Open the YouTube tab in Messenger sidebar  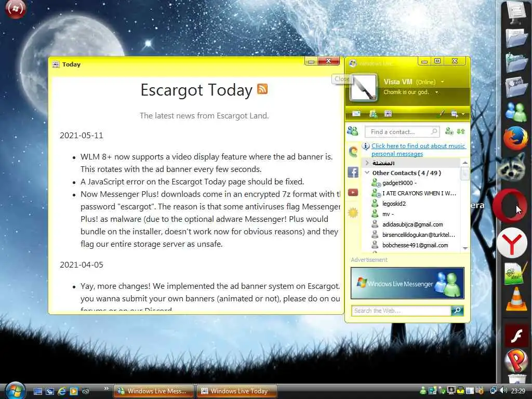point(353,193)
